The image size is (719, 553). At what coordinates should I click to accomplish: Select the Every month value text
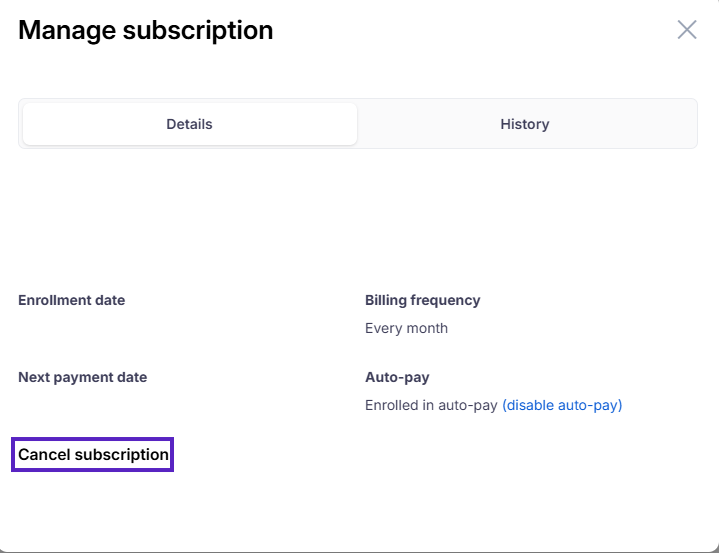(406, 328)
